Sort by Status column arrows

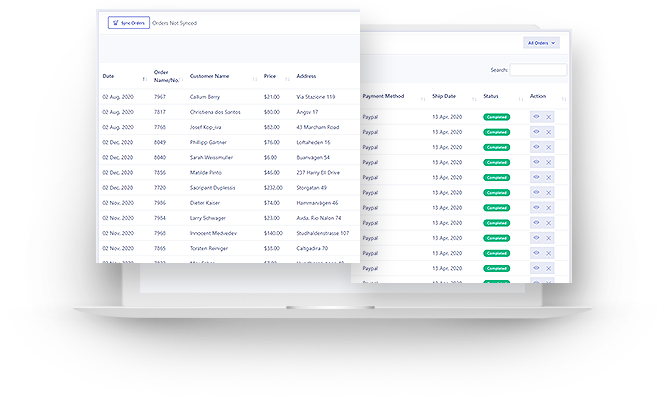tap(521, 99)
